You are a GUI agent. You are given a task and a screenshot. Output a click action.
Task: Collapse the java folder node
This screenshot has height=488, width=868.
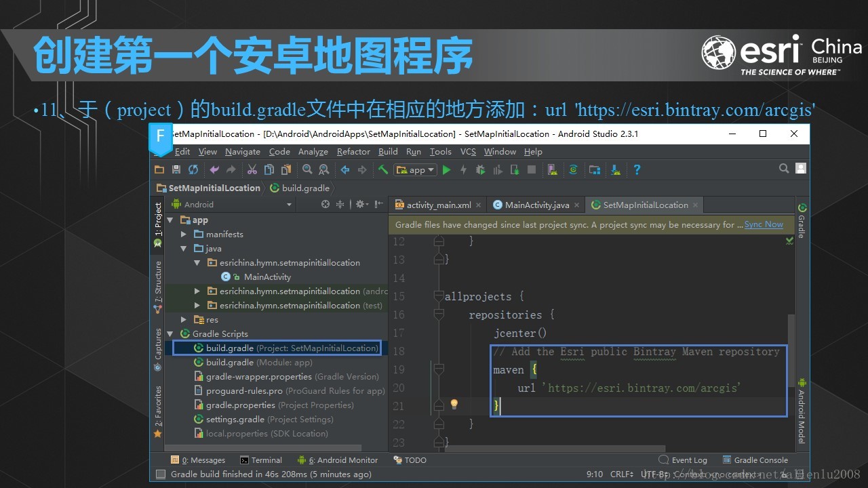184,248
